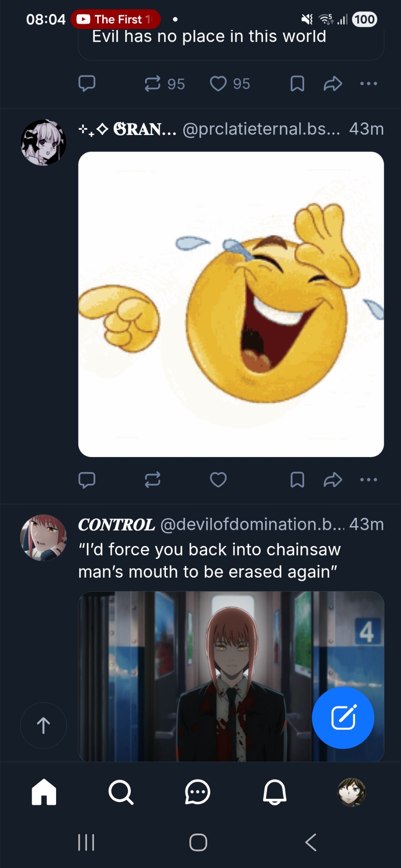401x868 pixels.
Task: Share the top post
Action: pos(333,83)
